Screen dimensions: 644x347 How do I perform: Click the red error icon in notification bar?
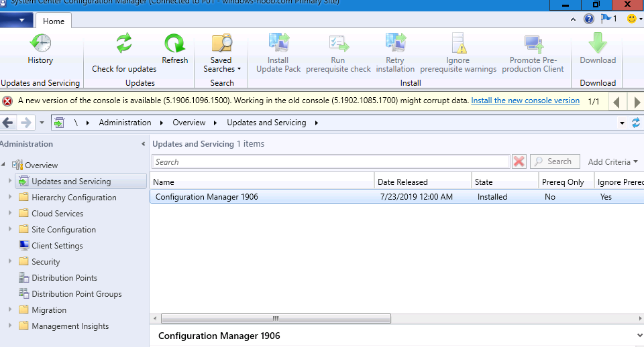click(7, 101)
